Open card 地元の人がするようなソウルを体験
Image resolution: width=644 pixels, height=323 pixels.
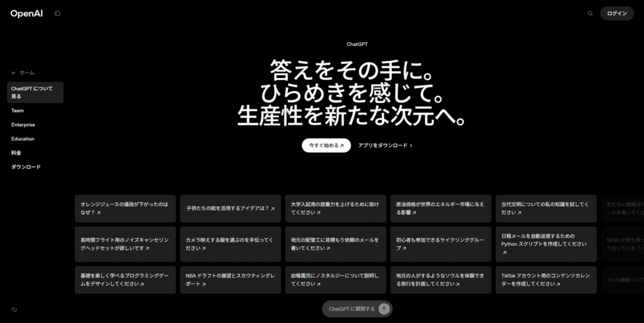pyautogui.click(x=441, y=280)
